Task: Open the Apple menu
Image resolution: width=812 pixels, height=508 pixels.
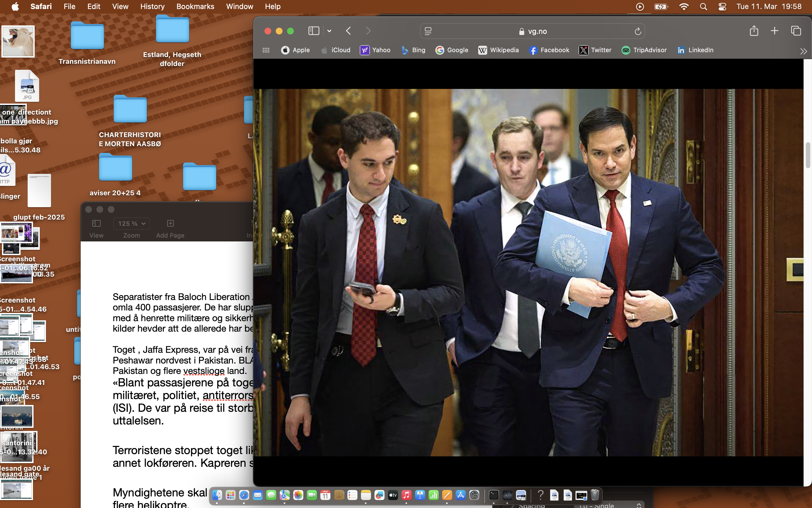Action: 15,6
